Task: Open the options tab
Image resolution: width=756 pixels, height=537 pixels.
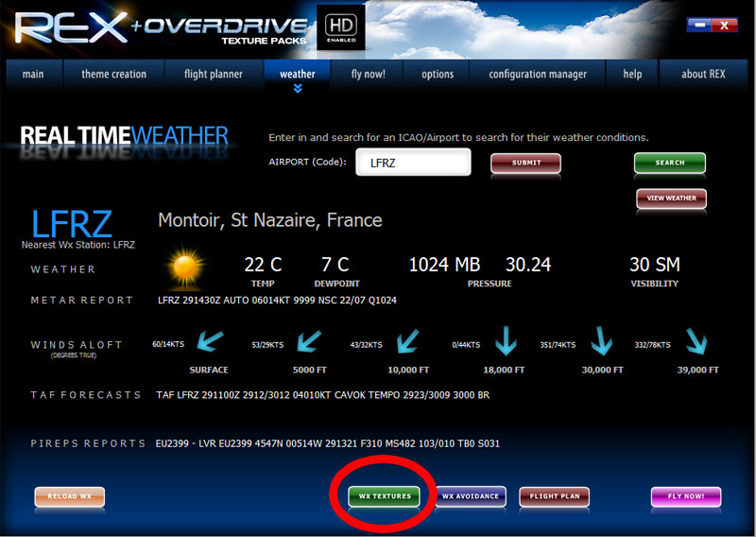Action: (438, 74)
